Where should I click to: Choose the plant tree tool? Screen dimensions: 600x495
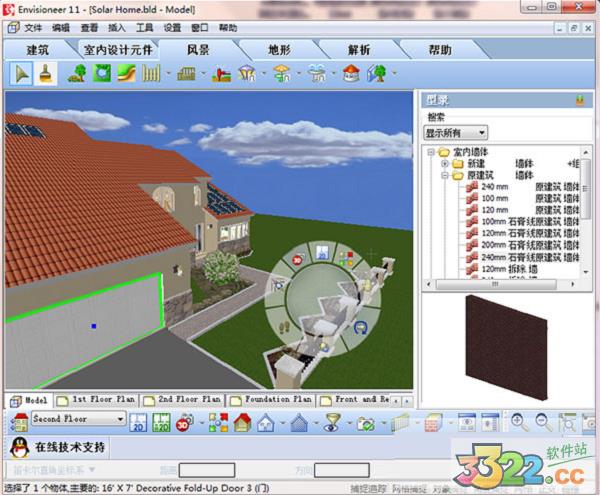coord(77,73)
